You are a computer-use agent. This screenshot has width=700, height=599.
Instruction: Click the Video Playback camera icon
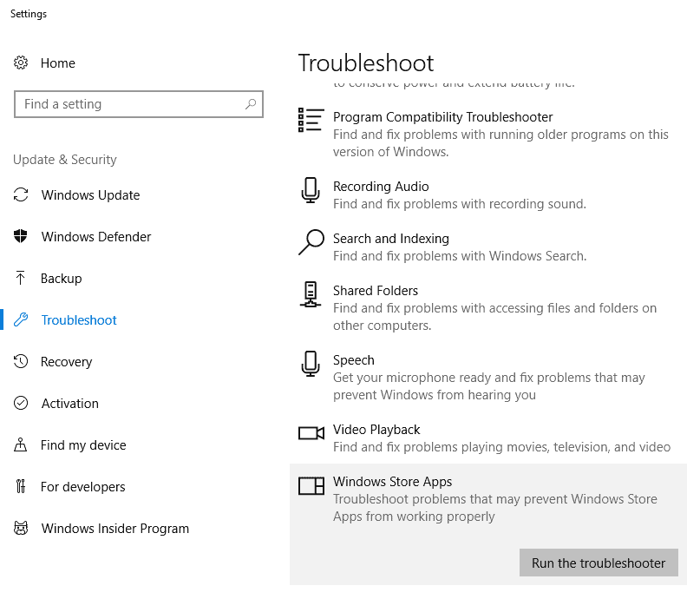(x=310, y=434)
